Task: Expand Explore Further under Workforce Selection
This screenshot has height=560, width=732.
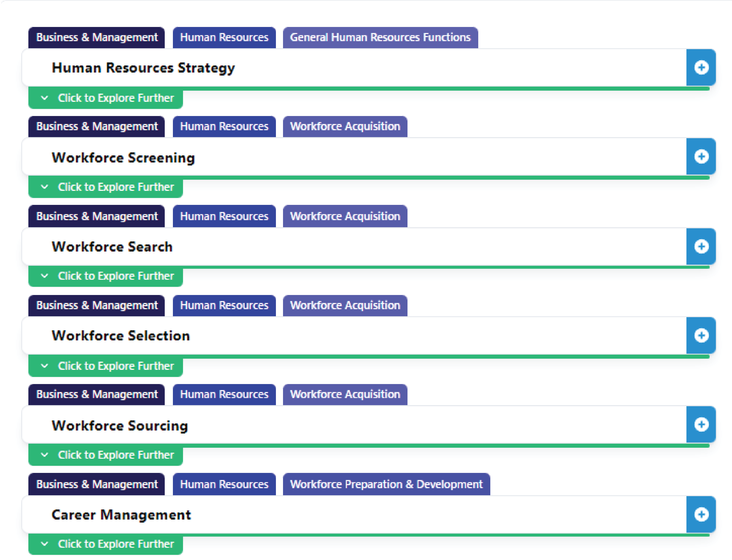Action: click(x=106, y=366)
